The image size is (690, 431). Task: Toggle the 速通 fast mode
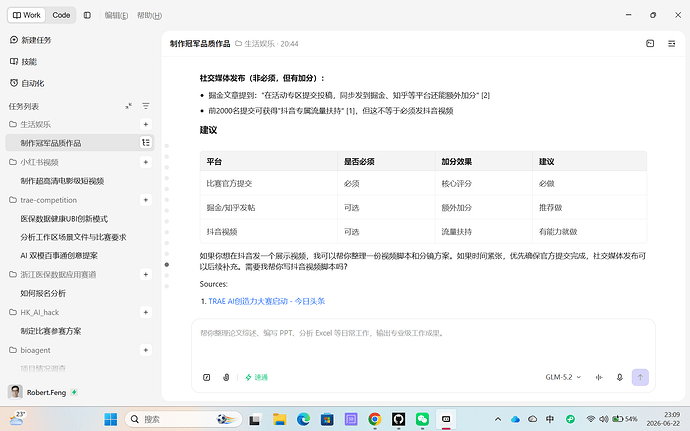[x=257, y=377]
